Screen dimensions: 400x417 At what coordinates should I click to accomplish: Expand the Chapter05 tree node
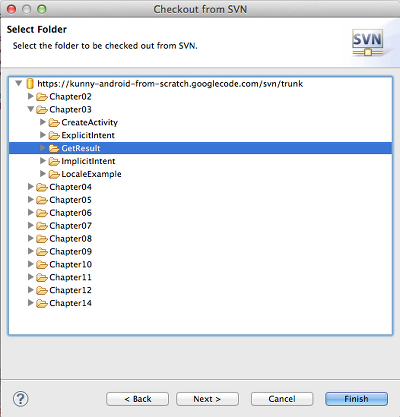30,199
